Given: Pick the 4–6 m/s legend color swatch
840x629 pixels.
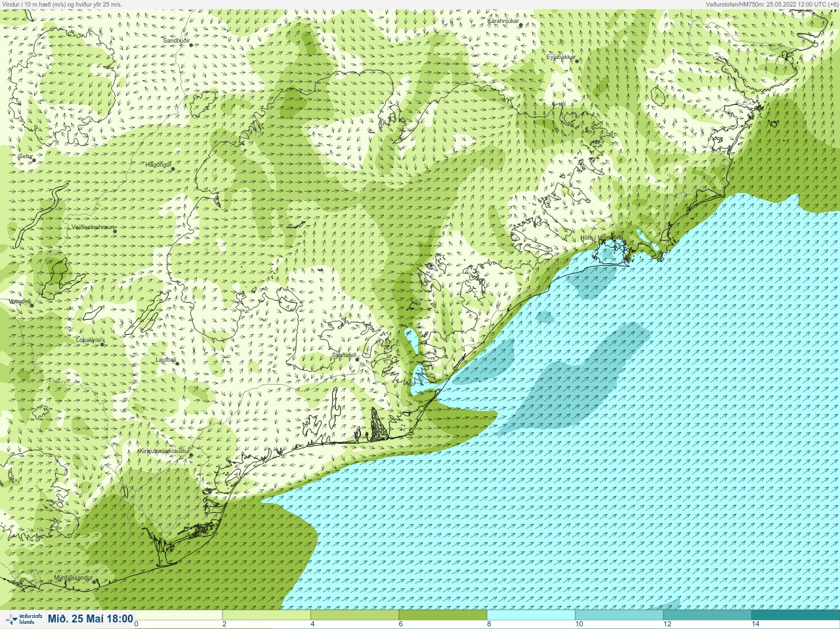Looking at the screenshot, I should (x=354, y=615).
